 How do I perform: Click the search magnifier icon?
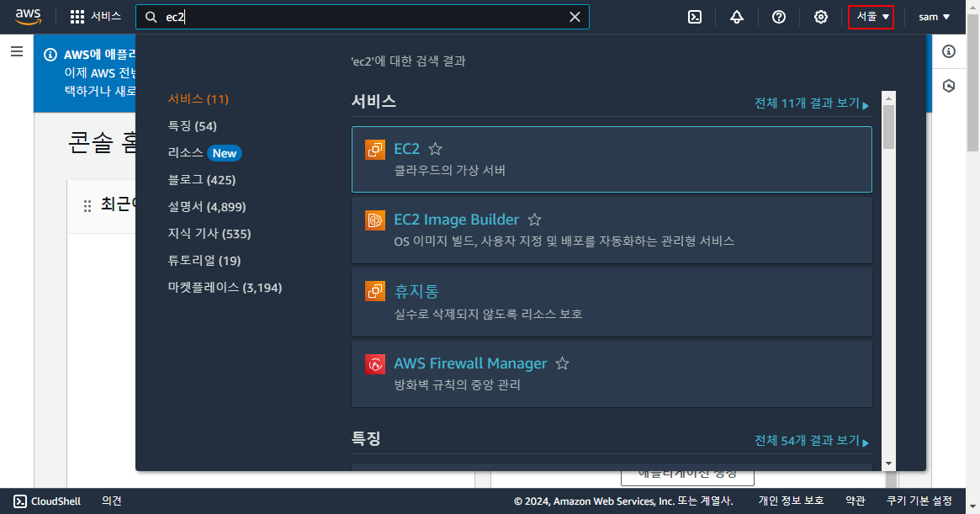point(151,17)
